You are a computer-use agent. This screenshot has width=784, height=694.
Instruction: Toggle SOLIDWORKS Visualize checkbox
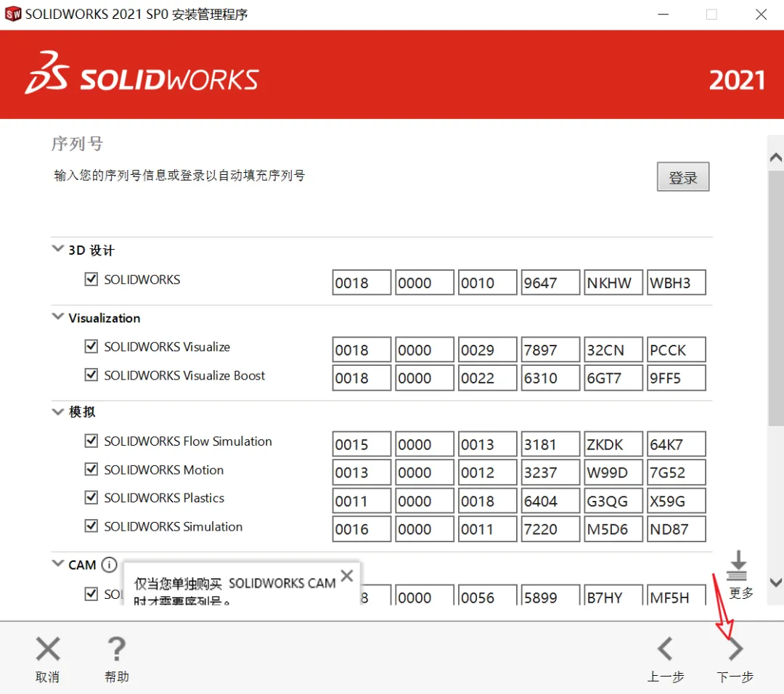point(91,346)
